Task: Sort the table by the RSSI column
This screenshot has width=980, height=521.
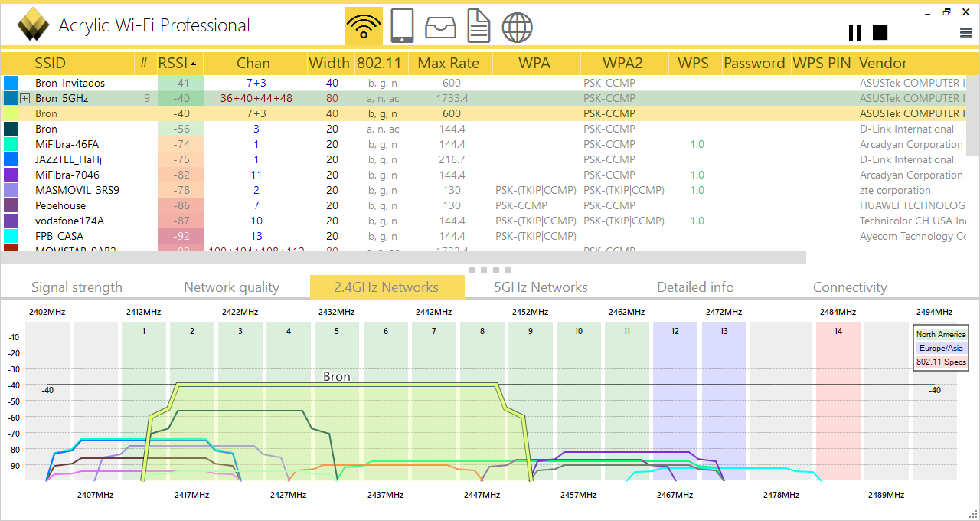Action: pos(178,63)
